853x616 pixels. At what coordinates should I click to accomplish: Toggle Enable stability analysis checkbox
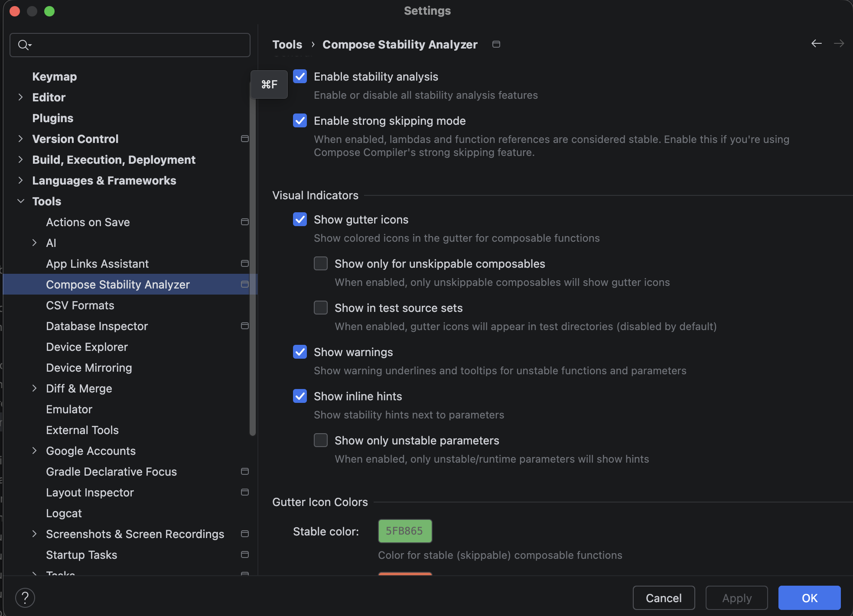click(300, 76)
